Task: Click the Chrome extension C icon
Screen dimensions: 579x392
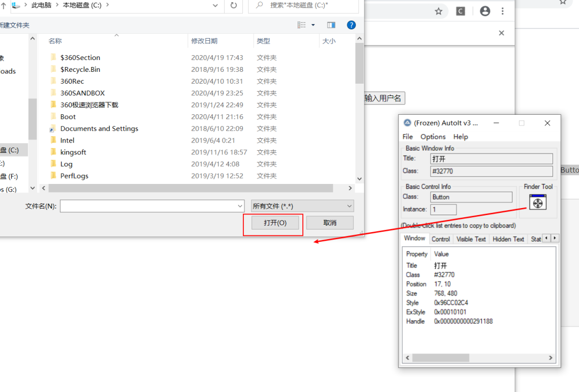Action: [x=461, y=11]
